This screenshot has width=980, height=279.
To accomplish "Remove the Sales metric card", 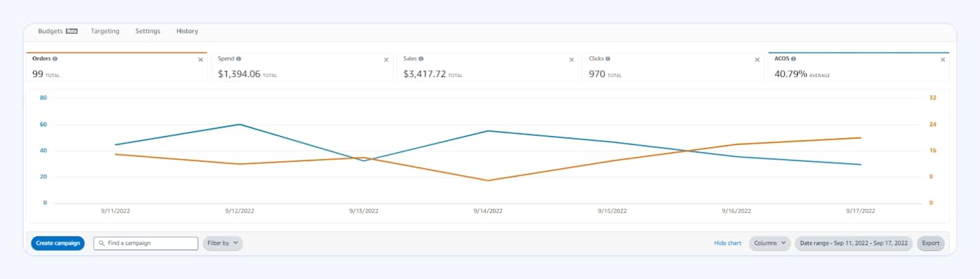I will 571,60.
